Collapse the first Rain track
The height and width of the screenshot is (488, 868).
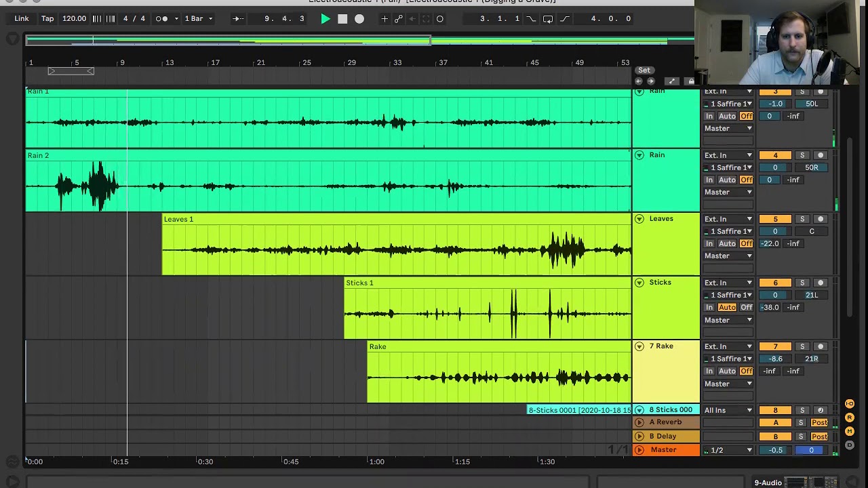[x=639, y=91]
